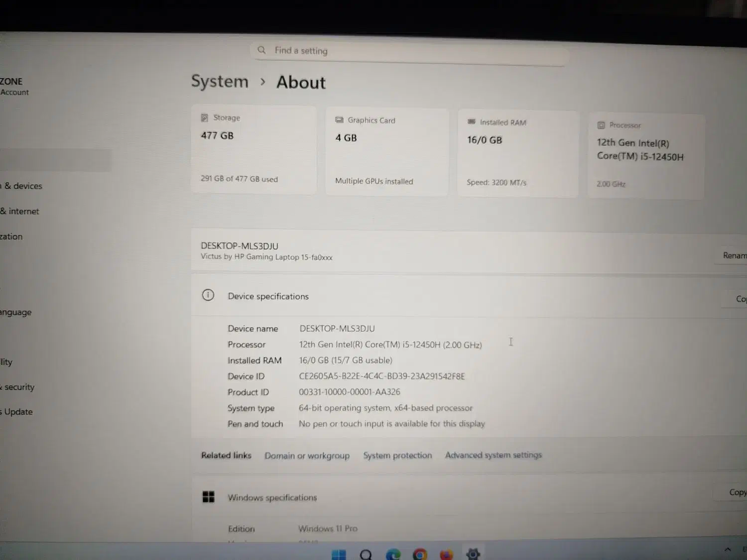
Task: Open taskbar Search
Action: pos(366,555)
